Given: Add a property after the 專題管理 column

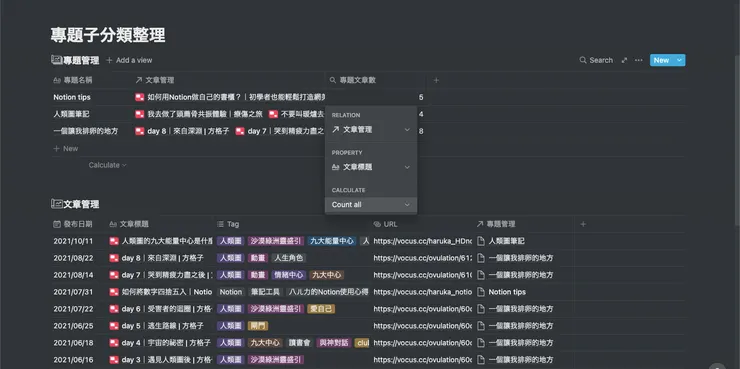Looking at the screenshot, I should tap(583, 224).
